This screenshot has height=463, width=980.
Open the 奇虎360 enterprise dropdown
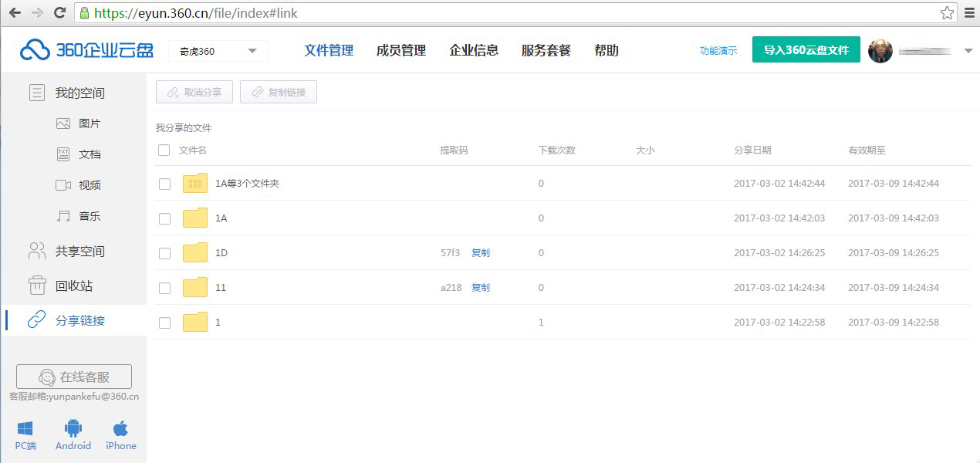tap(218, 51)
